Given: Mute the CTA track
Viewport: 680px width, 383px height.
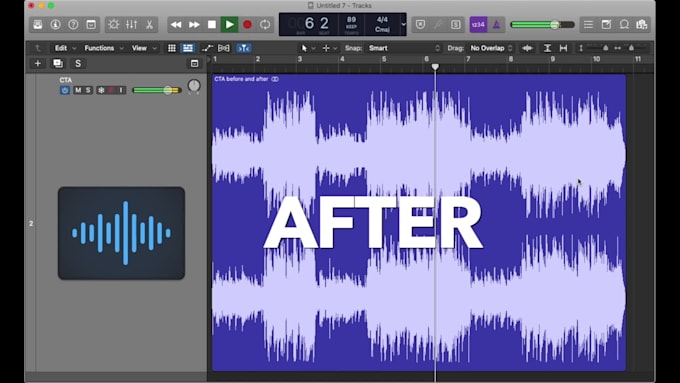Looking at the screenshot, I should tap(78, 90).
